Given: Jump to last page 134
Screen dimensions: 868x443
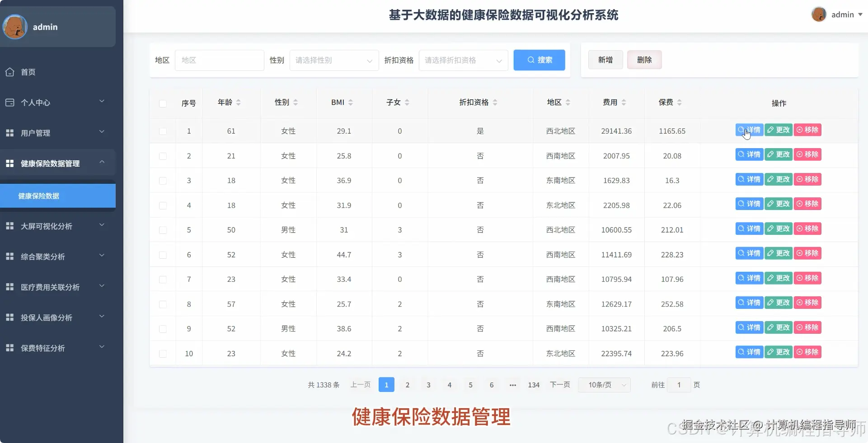Looking at the screenshot, I should pos(534,385).
